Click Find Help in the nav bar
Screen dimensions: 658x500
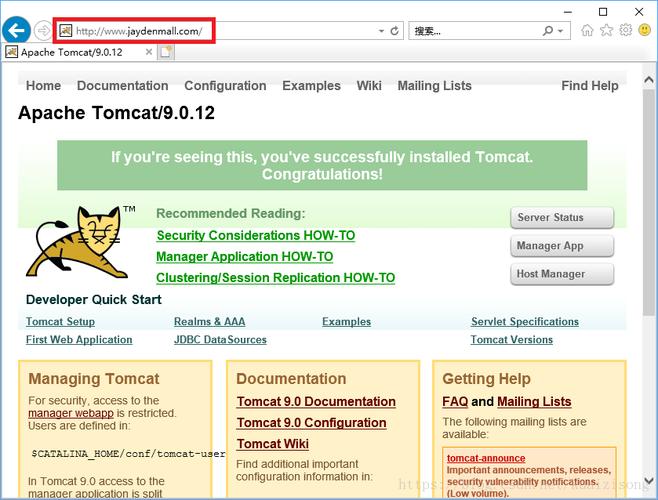coord(590,86)
